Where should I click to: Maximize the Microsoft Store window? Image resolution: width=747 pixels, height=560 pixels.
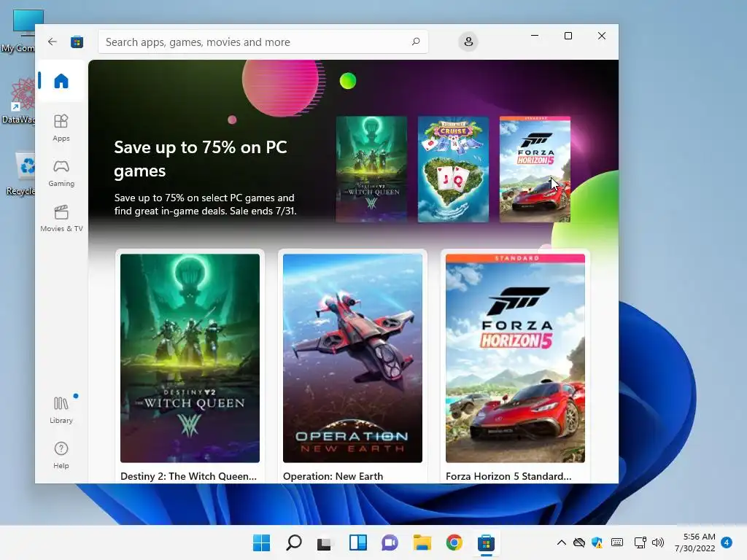tap(568, 36)
